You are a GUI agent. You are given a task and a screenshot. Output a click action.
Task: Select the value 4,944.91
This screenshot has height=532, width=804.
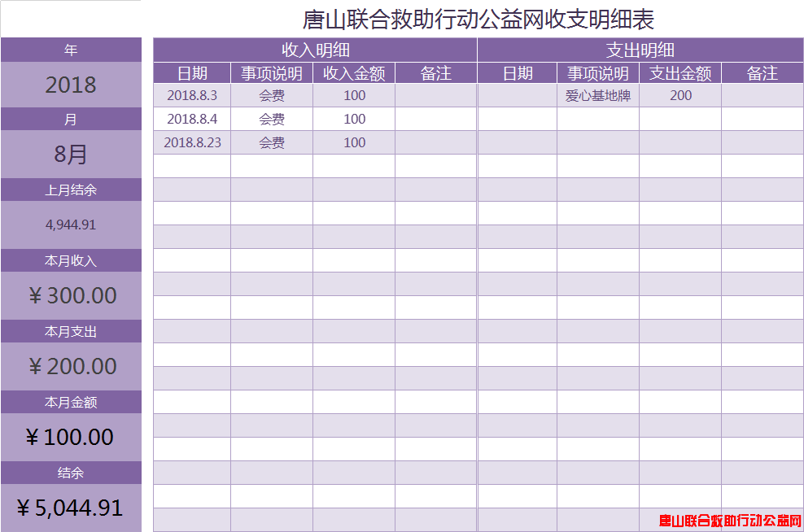pos(71,225)
